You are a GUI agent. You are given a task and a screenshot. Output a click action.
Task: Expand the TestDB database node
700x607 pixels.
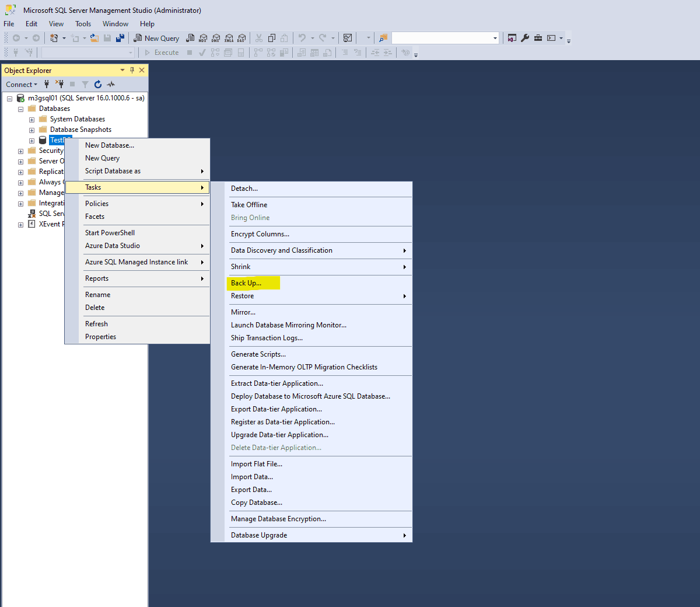click(32, 141)
